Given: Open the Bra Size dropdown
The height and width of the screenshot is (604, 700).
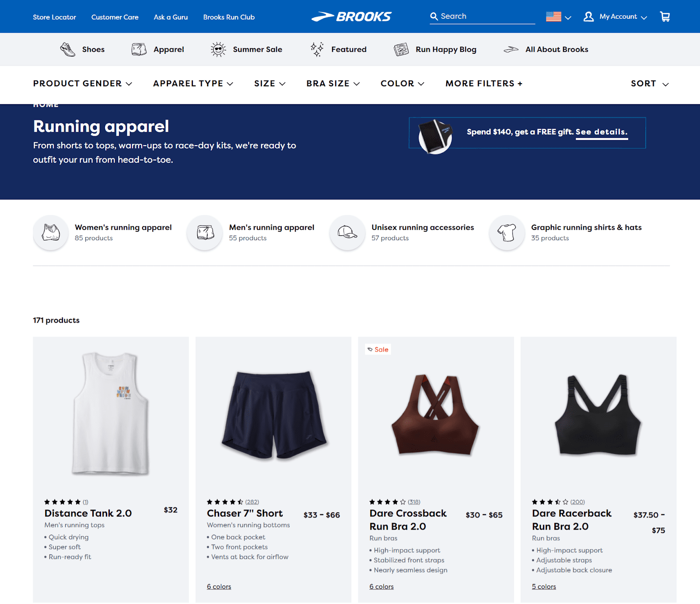Looking at the screenshot, I should pos(333,83).
